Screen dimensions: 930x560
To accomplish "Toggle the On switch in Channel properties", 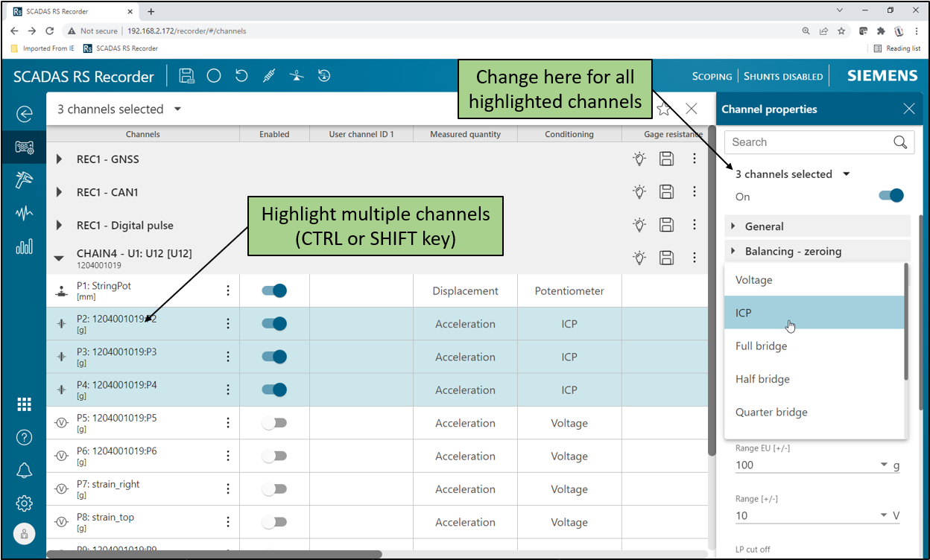I will 891,196.
